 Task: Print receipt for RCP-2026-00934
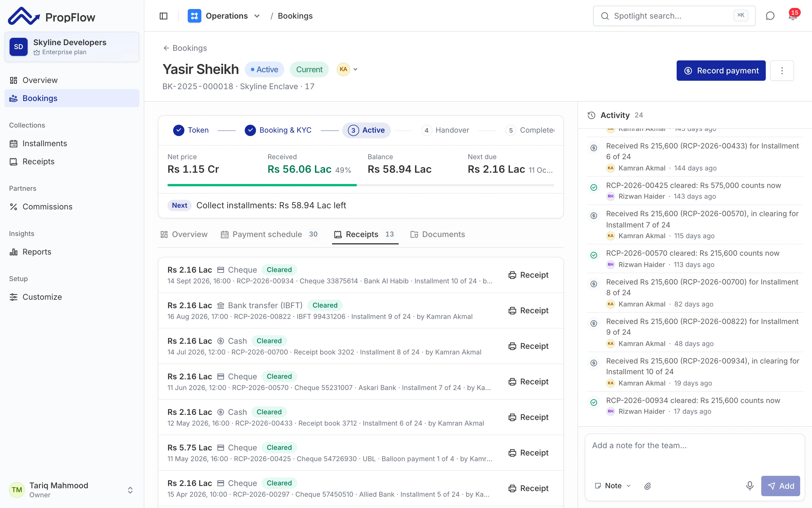[528, 275]
